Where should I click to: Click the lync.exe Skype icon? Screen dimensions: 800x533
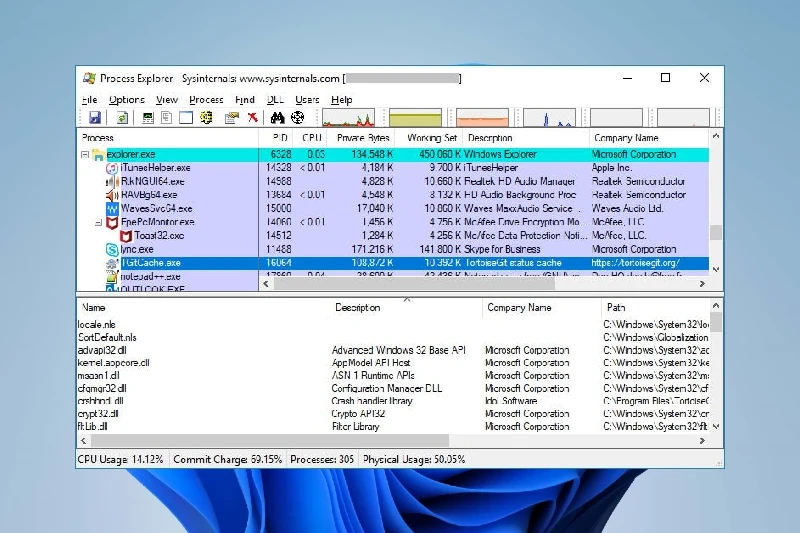pyautogui.click(x=112, y=249)
